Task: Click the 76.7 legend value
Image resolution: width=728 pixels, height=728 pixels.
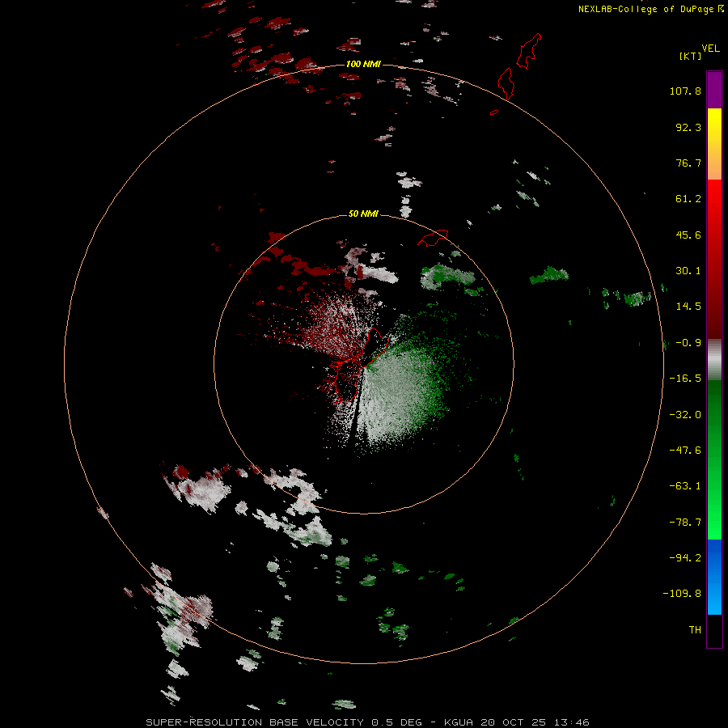Action: point(688,163)
